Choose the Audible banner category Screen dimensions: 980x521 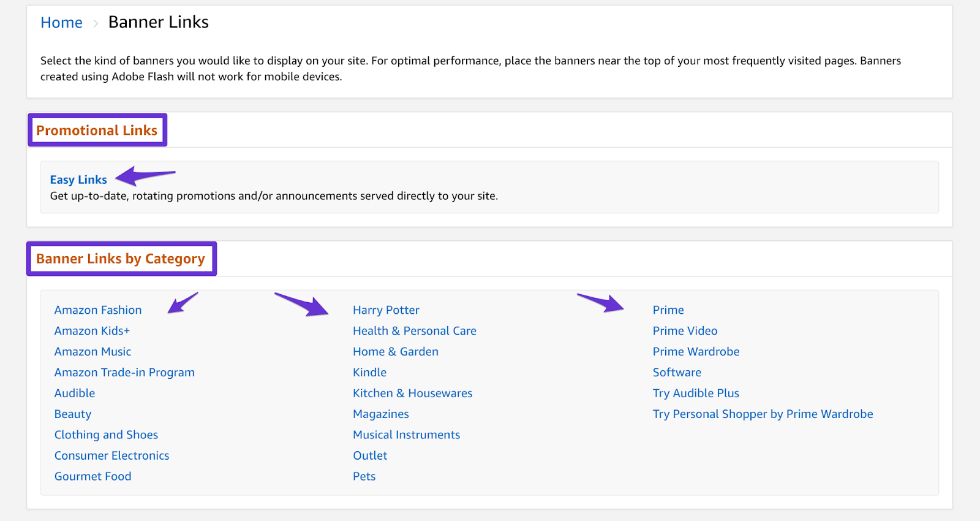(75, 394)
